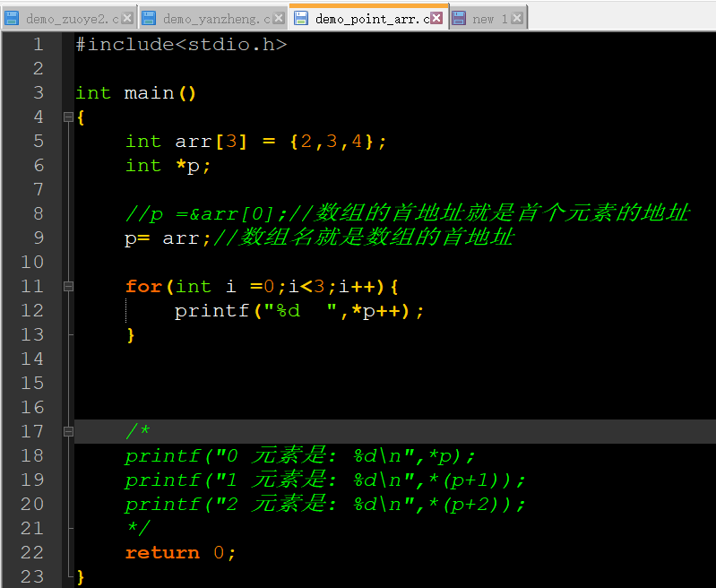Viewport: 716px width, 588px height.
Task: Click the save icon on demo_zuoye2.c tab
Action: (x=11, y=18)
